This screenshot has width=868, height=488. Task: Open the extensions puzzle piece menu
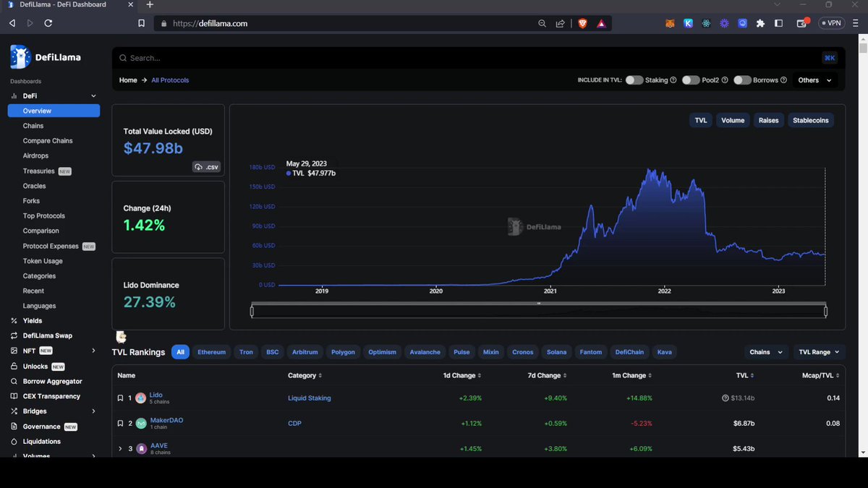(760, 23)
